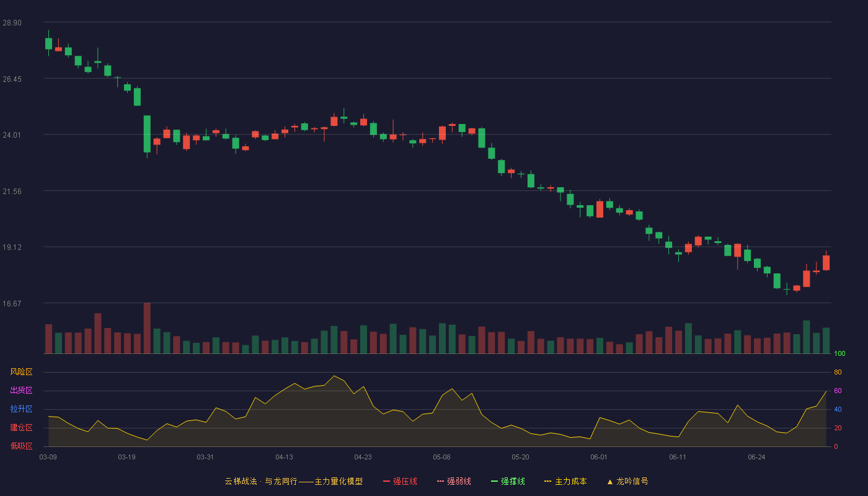Screen dimensions: 868x496
Task: Click the first candlestick at 03-09
Action: 48,43
